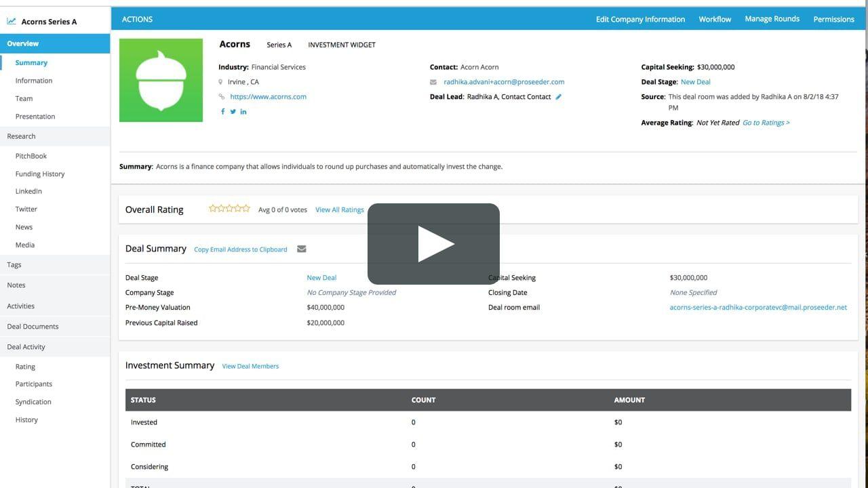Click envelope icon next to contact email
The image size is (868, 488).
pyautogui.click(x=433, y=82)
